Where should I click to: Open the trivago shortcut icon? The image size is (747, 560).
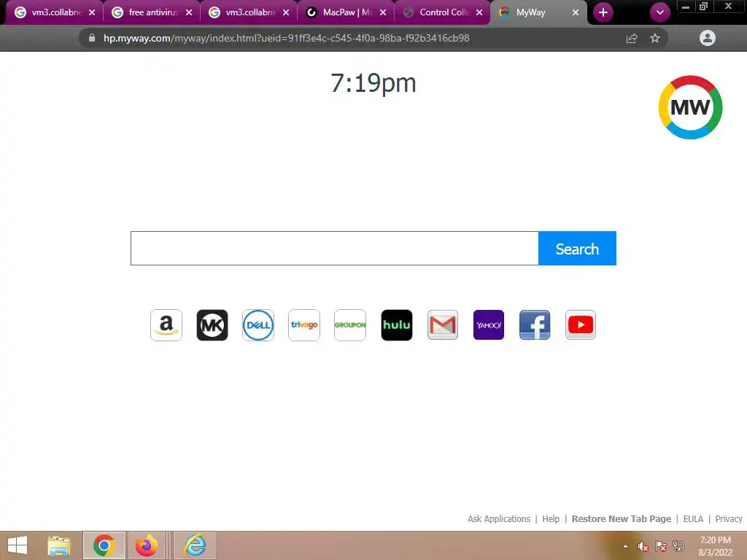click(304, 325)
